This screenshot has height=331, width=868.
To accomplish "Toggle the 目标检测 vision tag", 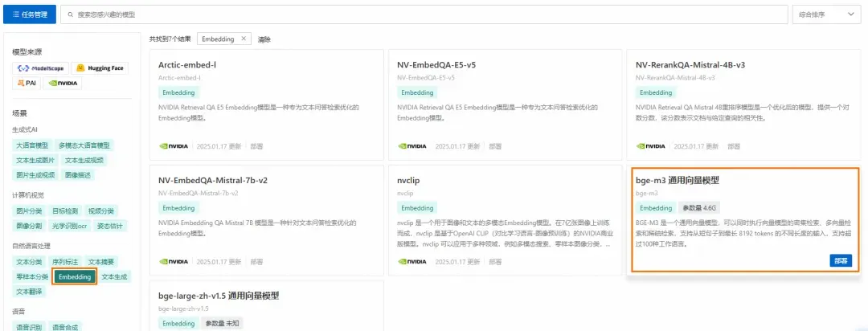I will click(x=65, y=210).
